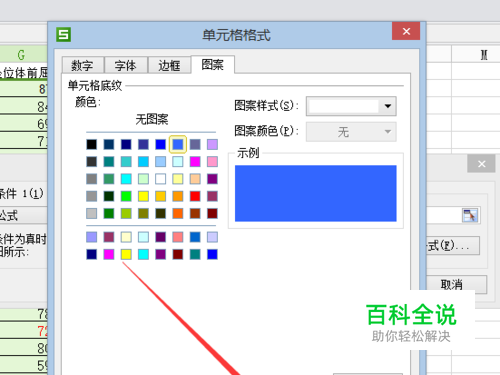
Task: Choose the white color swatch
Action: pyautogui.click(x=160, y=179)
